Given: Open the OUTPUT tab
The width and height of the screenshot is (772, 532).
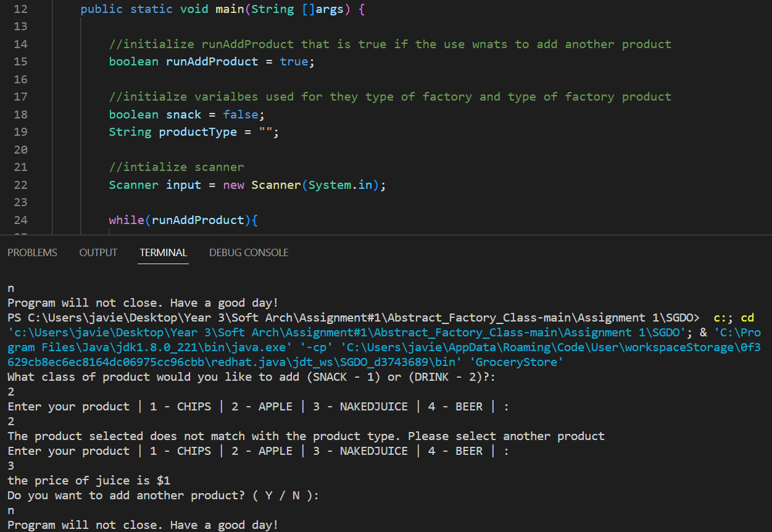Looking at the screenshot, I should [98, 252].
